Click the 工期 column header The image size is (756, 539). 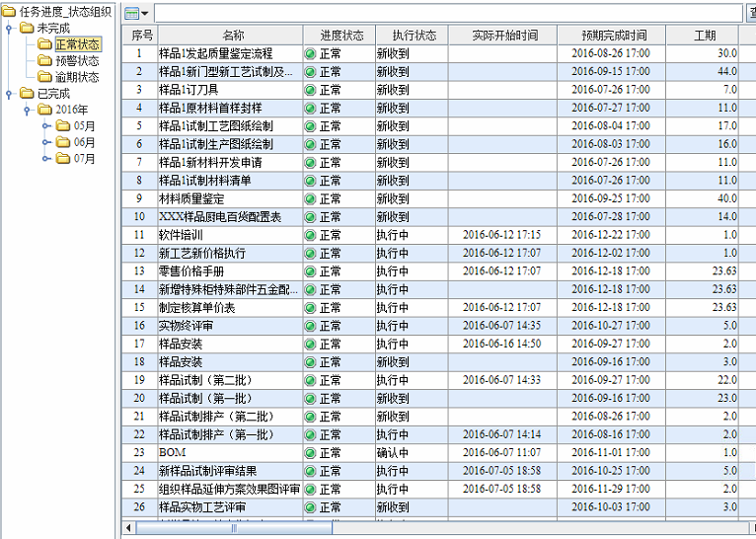pyautogui.click(x=705, y=36)
